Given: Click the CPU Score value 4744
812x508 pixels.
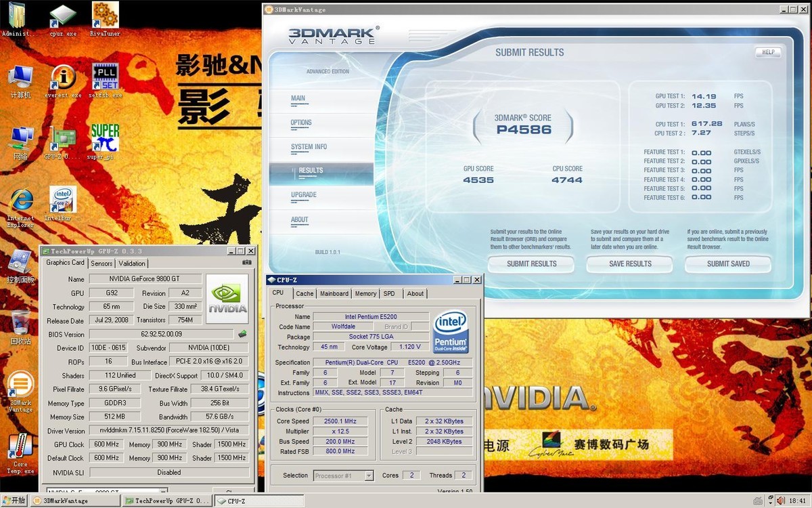Looking at the screenshot, I should 567,180.
